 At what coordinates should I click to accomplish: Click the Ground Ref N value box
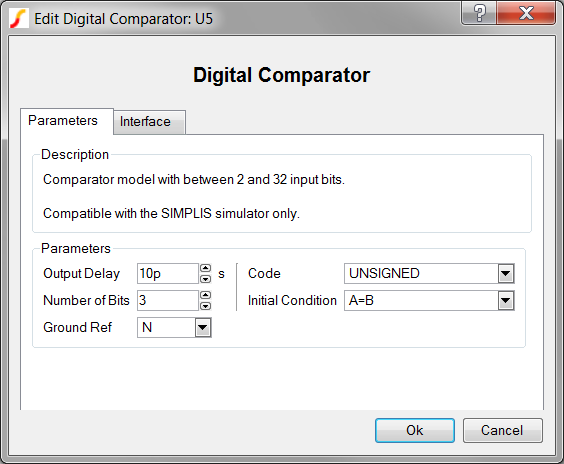174,328
